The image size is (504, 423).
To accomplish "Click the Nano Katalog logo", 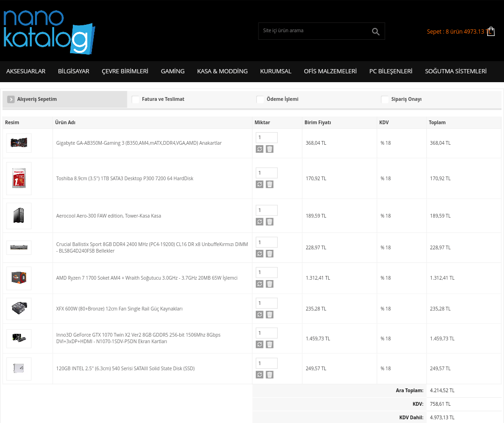I will tap(49, 32).
